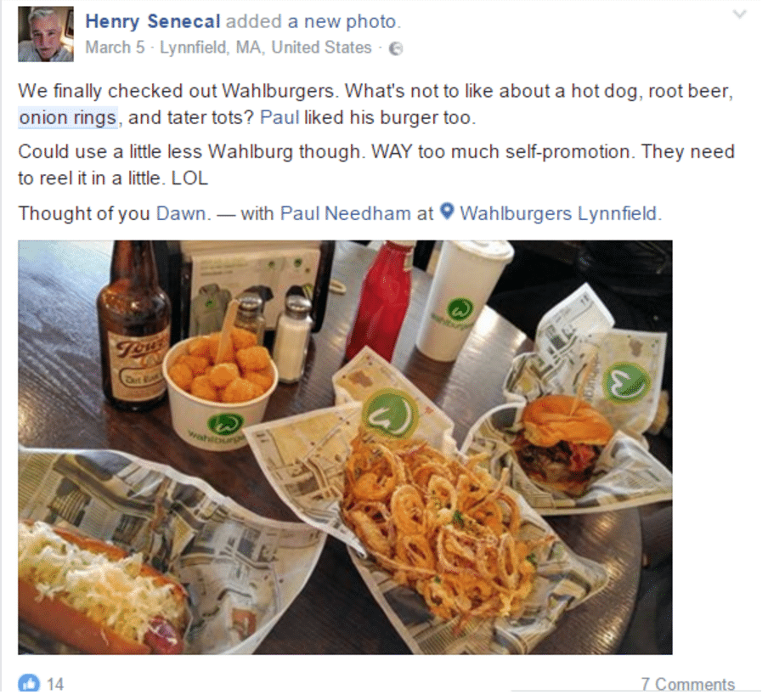Open the tagged Dawn profile link
The width and height of the screenshot is (768, 700).
181,213
